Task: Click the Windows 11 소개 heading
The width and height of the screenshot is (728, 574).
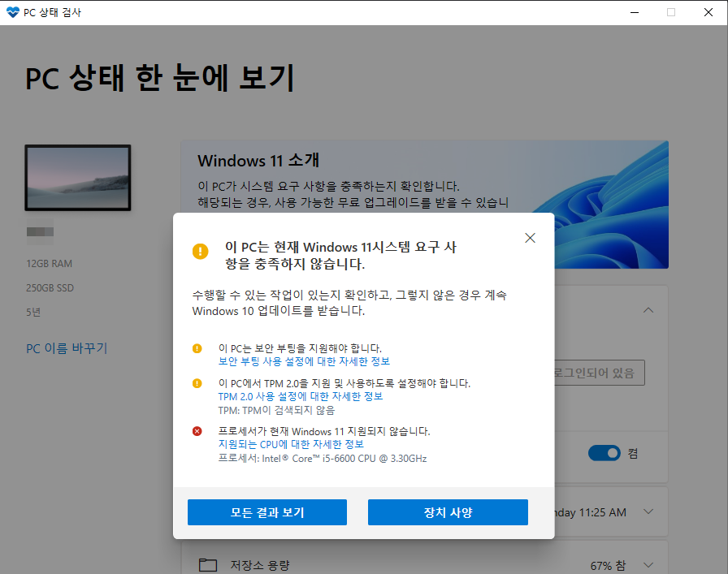Action: coord(258,161)
